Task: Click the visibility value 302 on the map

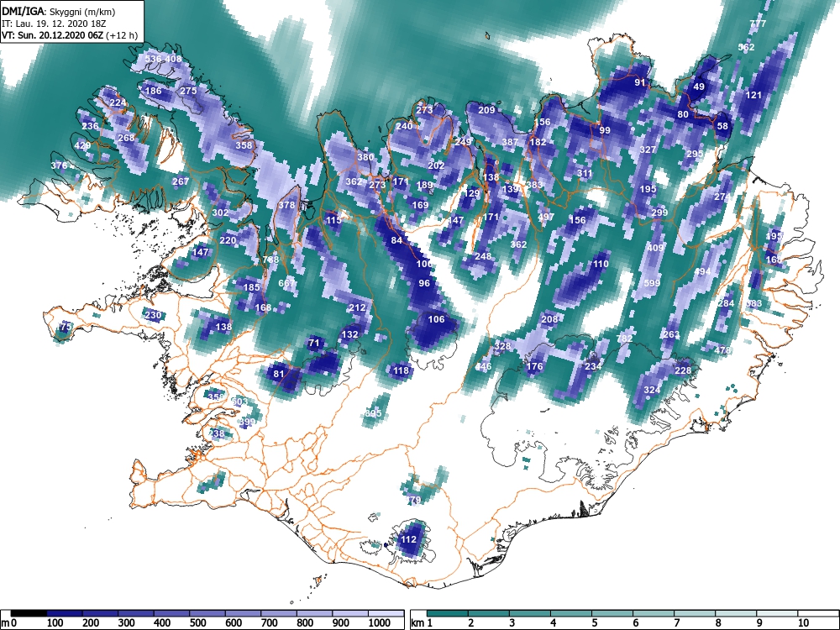Action: [x=220, y=213]
